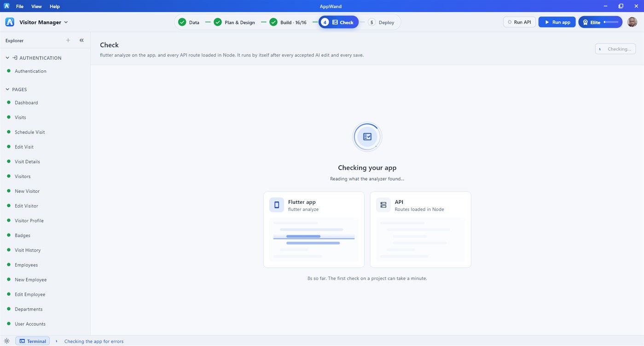
Task: Open the Employees page
Action: 26,265
